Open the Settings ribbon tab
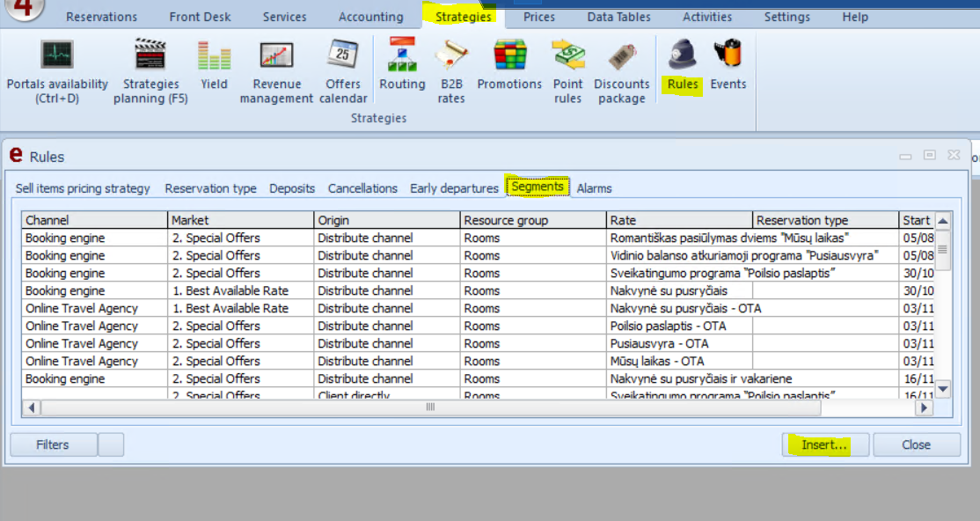 786,17
